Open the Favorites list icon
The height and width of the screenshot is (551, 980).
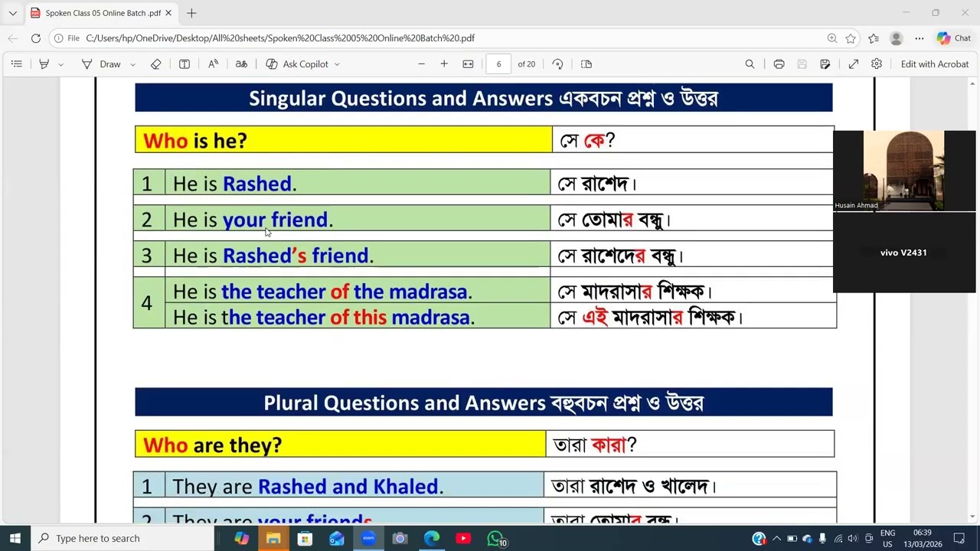[x=874, y=38]
